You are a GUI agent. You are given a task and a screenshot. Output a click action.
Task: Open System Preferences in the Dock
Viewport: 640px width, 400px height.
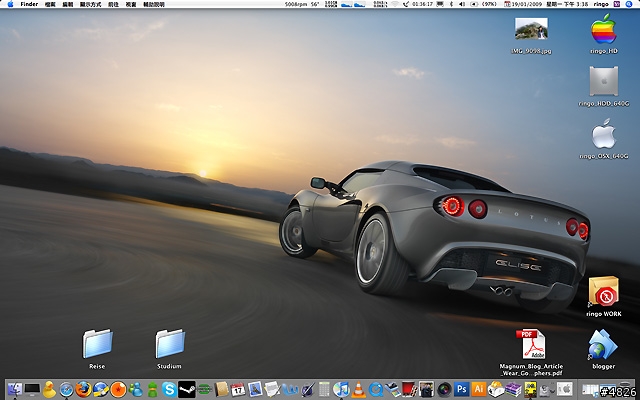pos(565,389)
